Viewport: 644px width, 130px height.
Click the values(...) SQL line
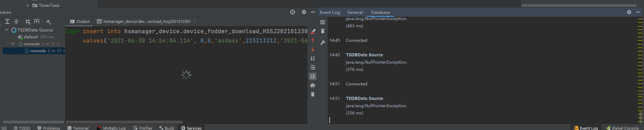pos(195,40)
